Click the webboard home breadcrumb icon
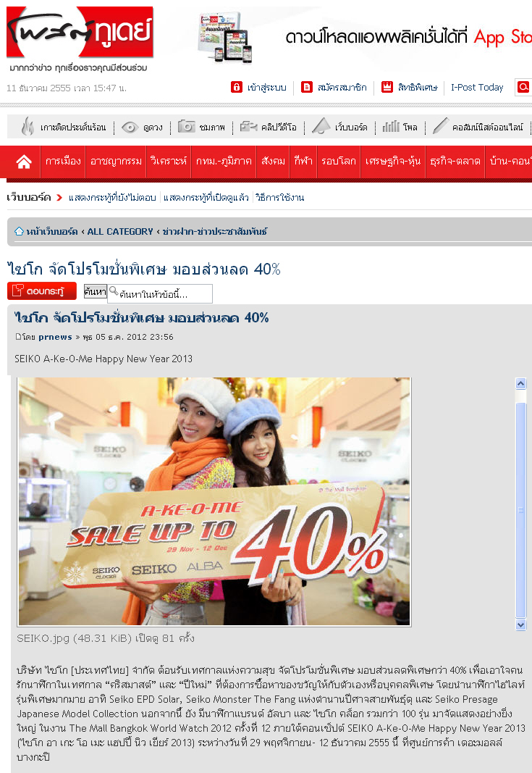 19,231
